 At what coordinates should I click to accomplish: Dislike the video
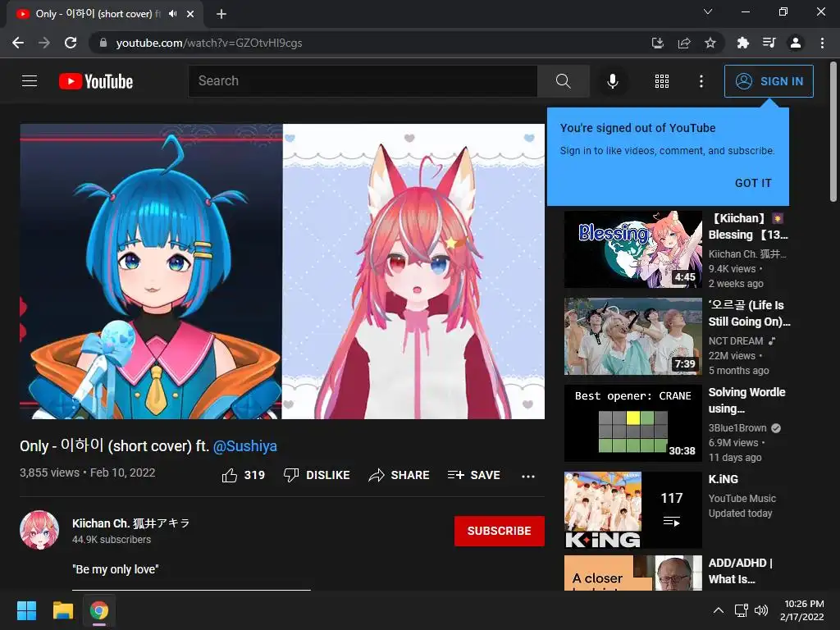click(x=317, y=475)
